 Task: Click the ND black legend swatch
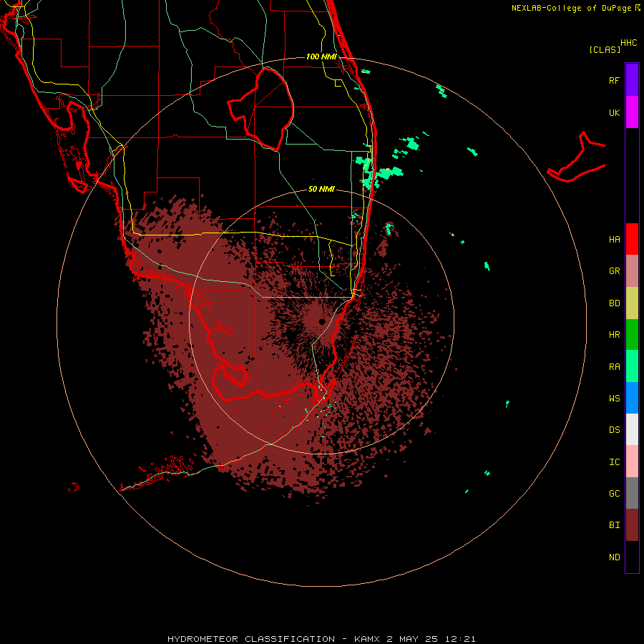632,557
